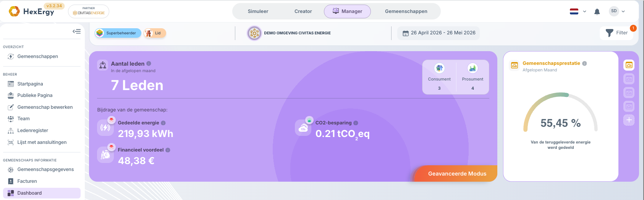This screenshot has width=644, height=200.
Task: Expand the user account chevron
Action: coord(623,11)
